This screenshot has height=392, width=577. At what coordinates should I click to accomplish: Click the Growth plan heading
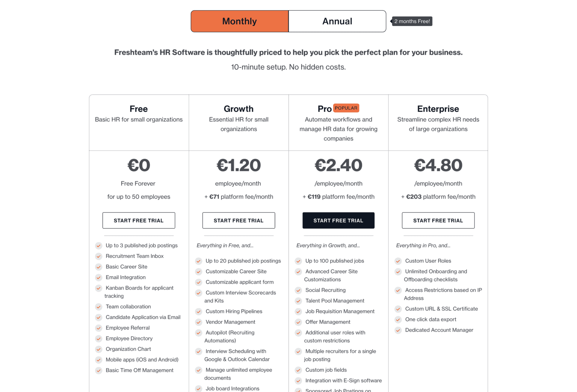(239, 109)
